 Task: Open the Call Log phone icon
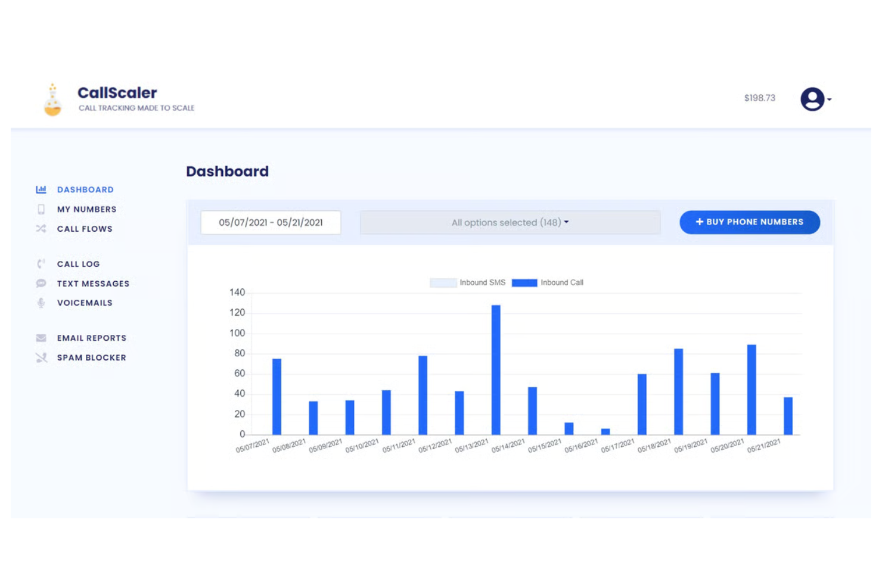click(x=41, y=263)
